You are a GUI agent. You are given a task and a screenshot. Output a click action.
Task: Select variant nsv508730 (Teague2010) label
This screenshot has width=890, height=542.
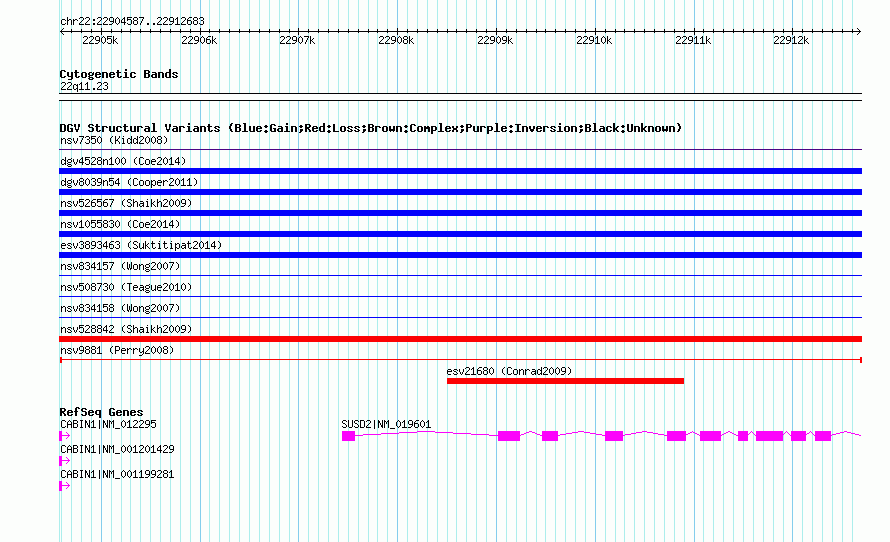[x=126, y=287]
